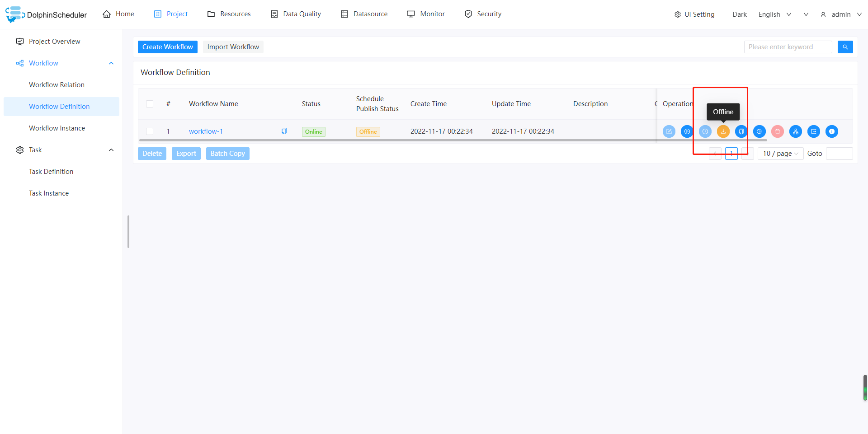Tick the checkbox for workflow-1 row

[150, 131]
